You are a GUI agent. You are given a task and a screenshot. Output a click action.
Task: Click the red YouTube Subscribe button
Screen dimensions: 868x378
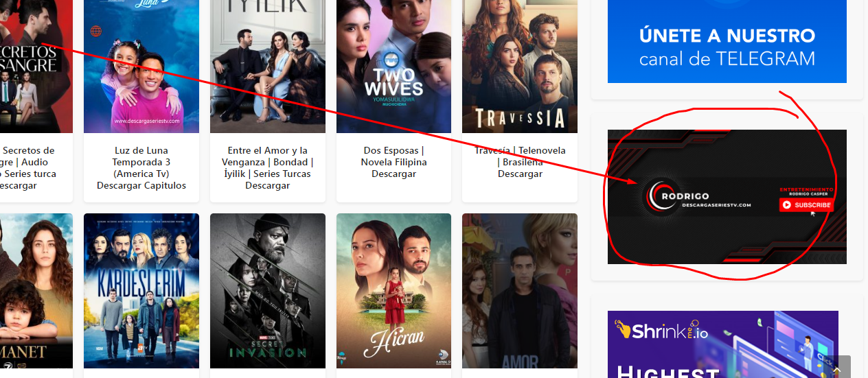tap(806, 204)
